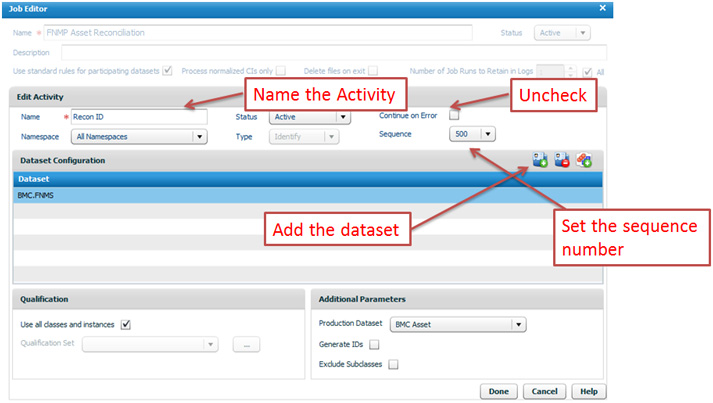Click the Dataset column header
This screenshot has height=403, width=713.
300,180
